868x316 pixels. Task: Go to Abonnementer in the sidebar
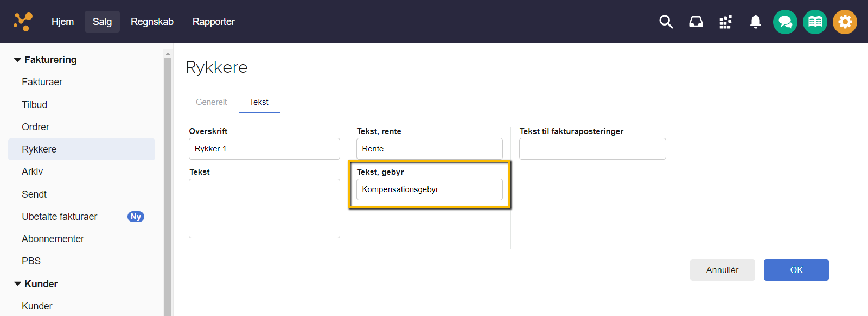click(x=53, y=239)
